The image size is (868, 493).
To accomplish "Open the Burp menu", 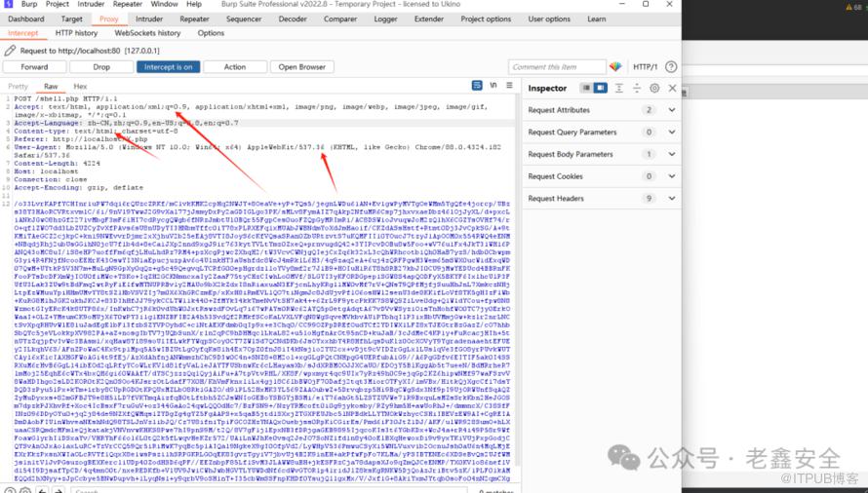I will point(29,4).
